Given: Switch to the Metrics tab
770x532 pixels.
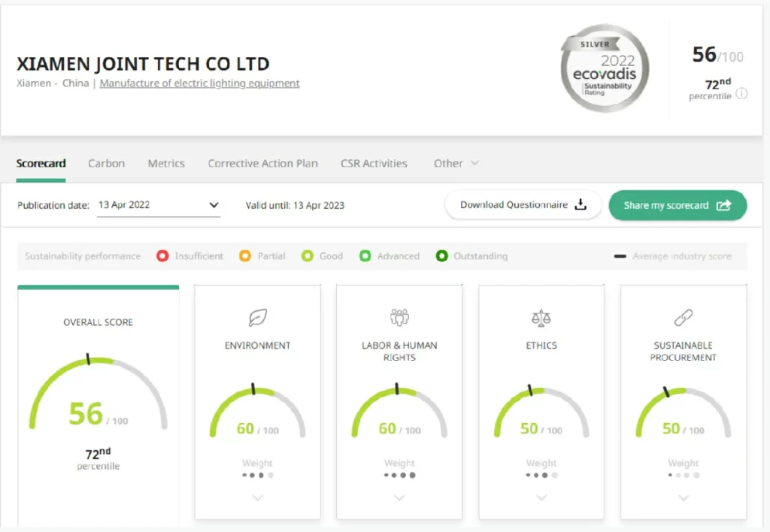Looking at the screenshot, I should click(x=166, y=163).
